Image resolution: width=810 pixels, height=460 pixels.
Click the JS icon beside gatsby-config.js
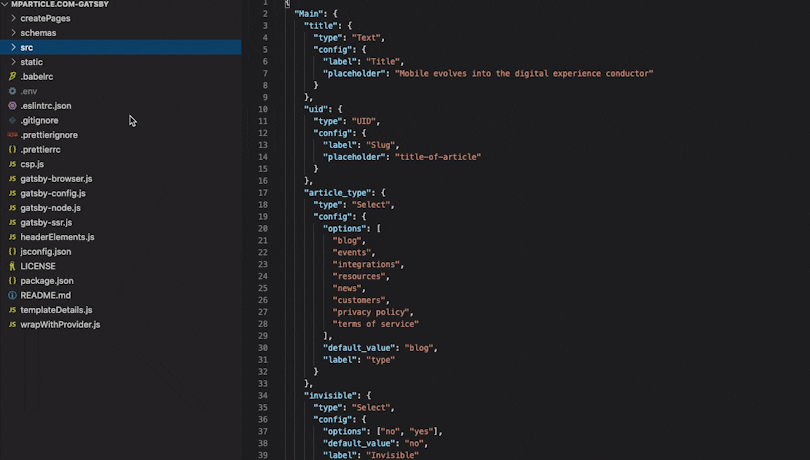click(x=12, y=193)
